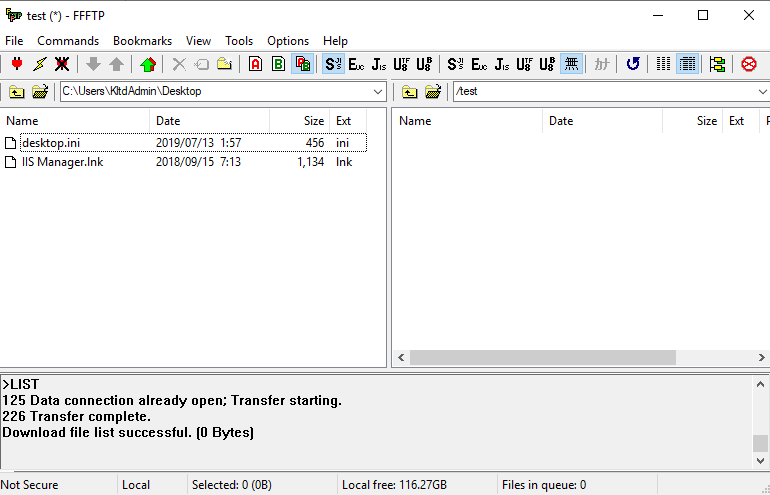The height and width of the screenshot is (495, 770).
Task: Open the Tools menu
Action: (239, 41)
